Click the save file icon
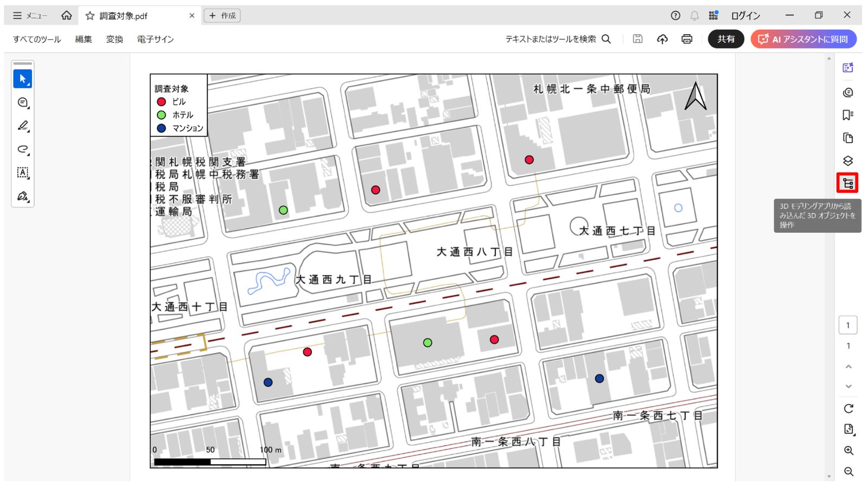Image resolution: width=868 pixels, height=488 pixels. (x=637, y=39)
